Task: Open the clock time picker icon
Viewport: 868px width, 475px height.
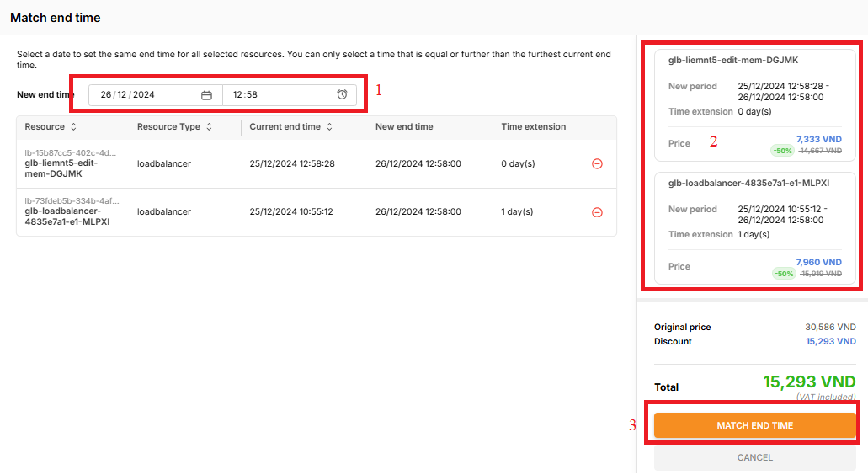Action: click(x=342, y=95)
